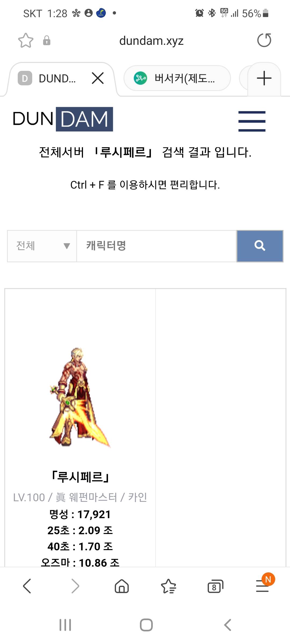This screenshot has height=644, width=290.
Task: Go back with browser back arrow
Action: point(27,586)
